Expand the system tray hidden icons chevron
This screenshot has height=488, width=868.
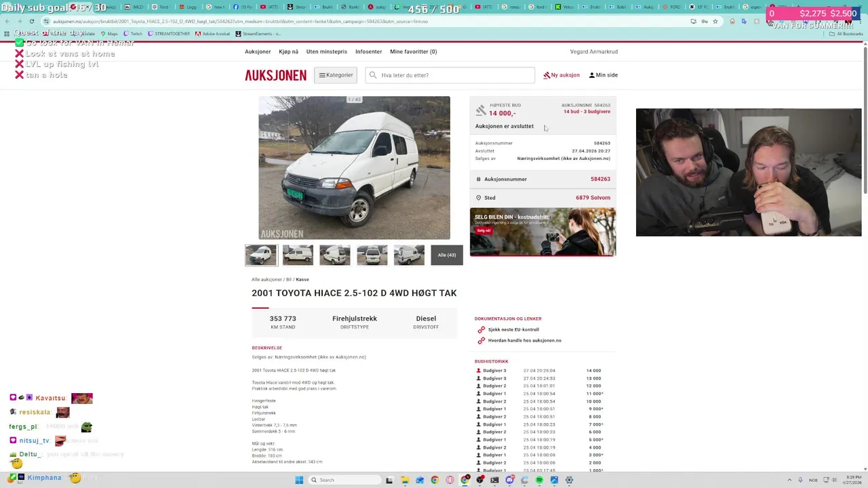(790, 480)
